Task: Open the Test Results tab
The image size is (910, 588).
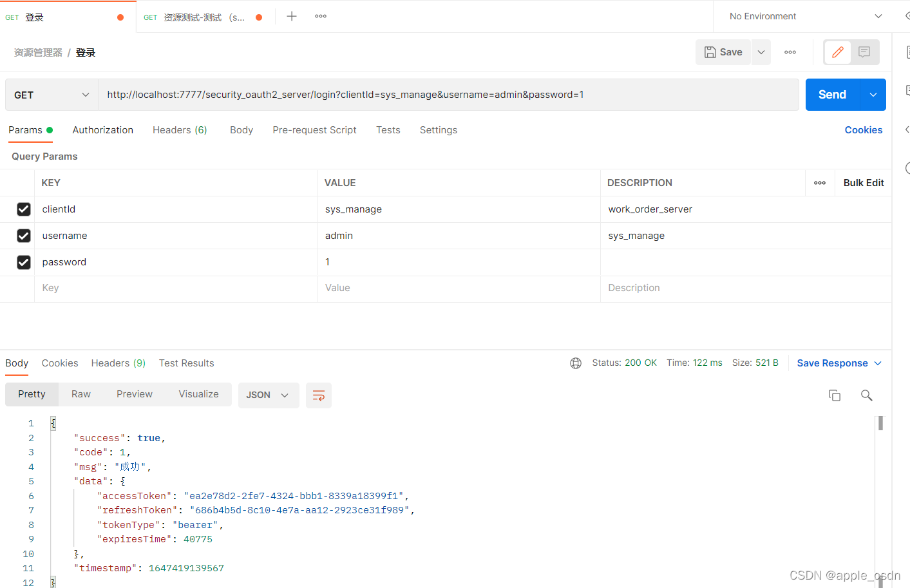Action: click(187, 363)
